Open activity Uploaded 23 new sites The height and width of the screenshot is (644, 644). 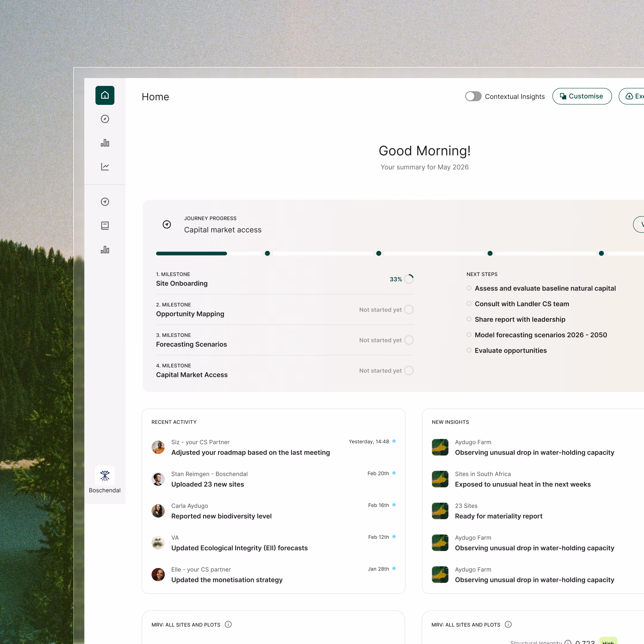(274, 479)
